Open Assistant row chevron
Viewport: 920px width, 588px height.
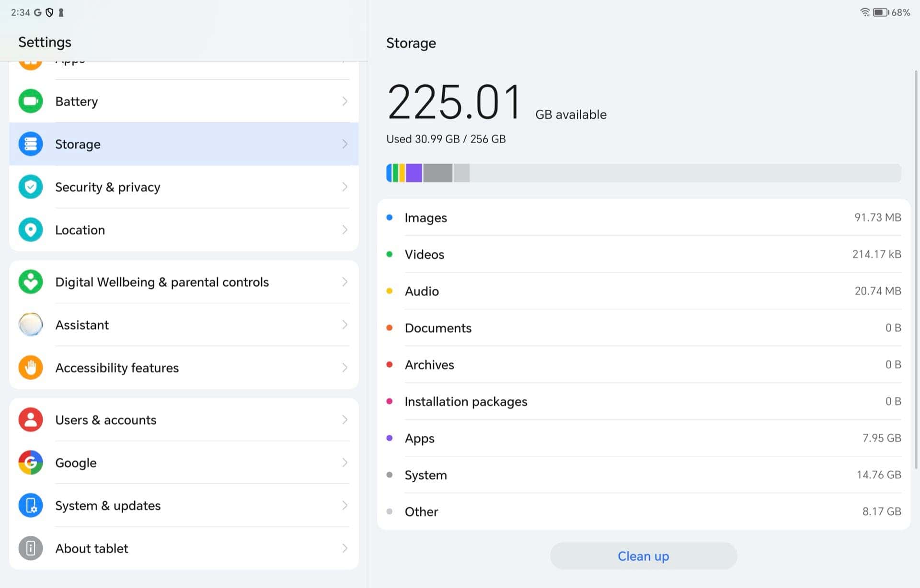[x=345, y=325]
